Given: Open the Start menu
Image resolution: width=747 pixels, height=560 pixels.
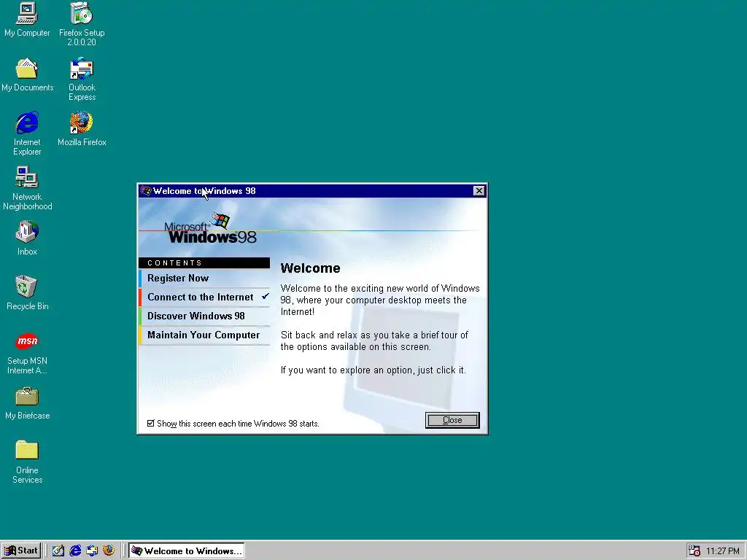Looking at the screenshot, I should coord(21,551).
